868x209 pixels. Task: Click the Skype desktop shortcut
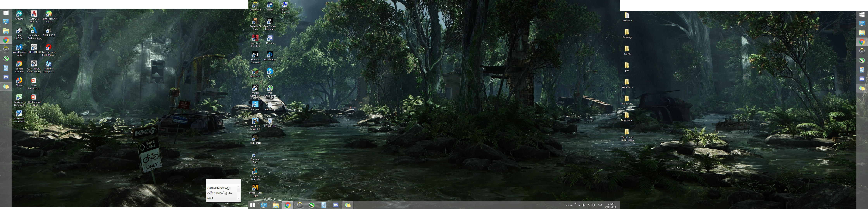tap(270, 73)
